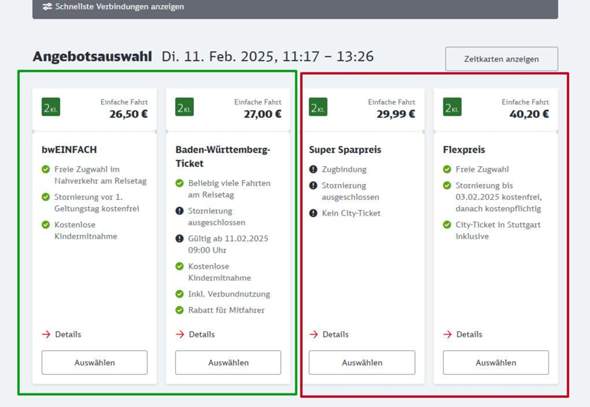Click the filter sliders icon beside Schnellste Verbindungen

(47, 7)
